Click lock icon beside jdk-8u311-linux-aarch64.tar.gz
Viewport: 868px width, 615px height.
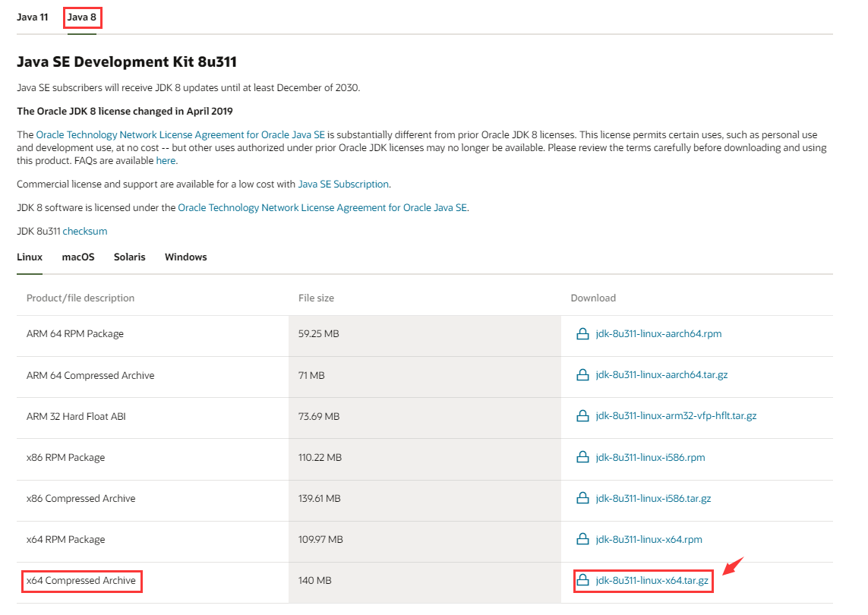(x=582, y=375)
